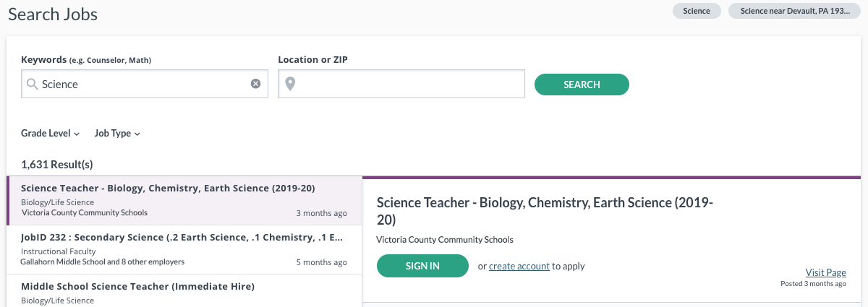Click into the Location or ZIP field

point(401,84)
